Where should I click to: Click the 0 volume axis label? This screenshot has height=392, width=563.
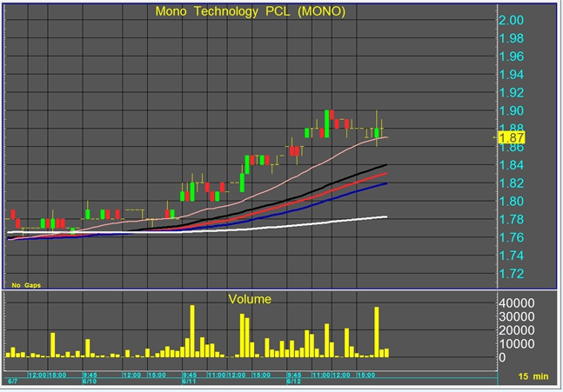(502, 357)
